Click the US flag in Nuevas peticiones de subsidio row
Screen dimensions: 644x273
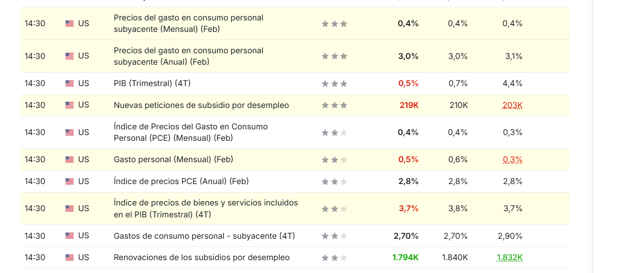pos(69,106)
